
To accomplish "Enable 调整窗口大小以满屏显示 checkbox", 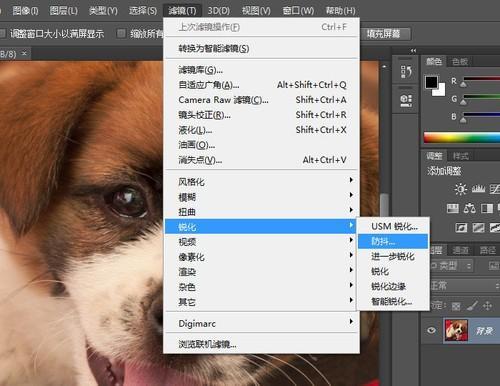I will point(2,33).
